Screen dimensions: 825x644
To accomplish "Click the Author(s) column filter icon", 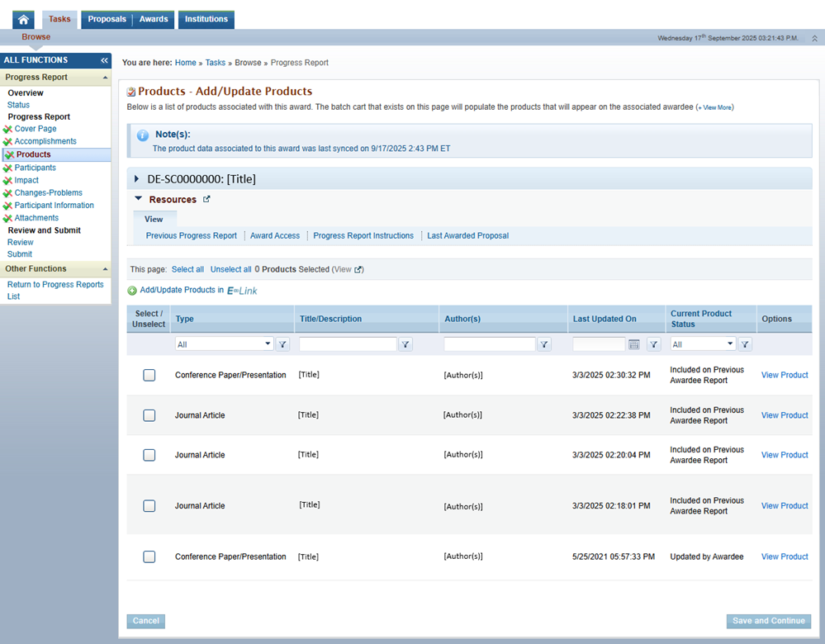I will point(544,344).
